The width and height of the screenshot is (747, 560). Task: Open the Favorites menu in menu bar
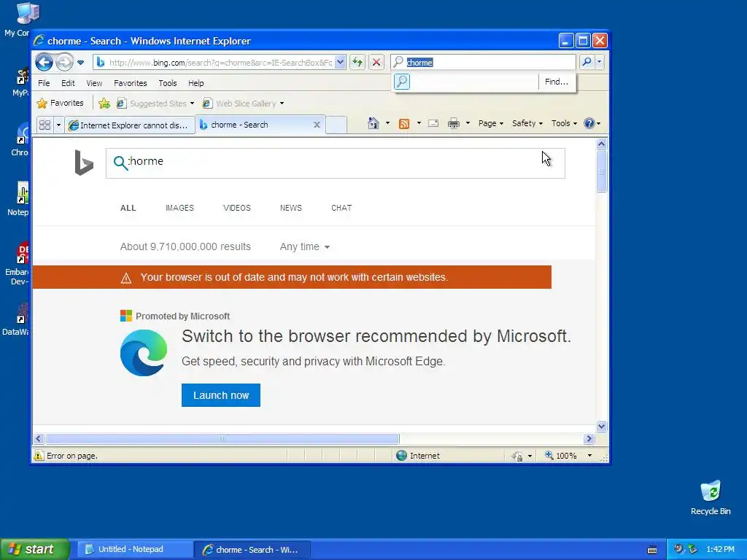pos(130,83)
